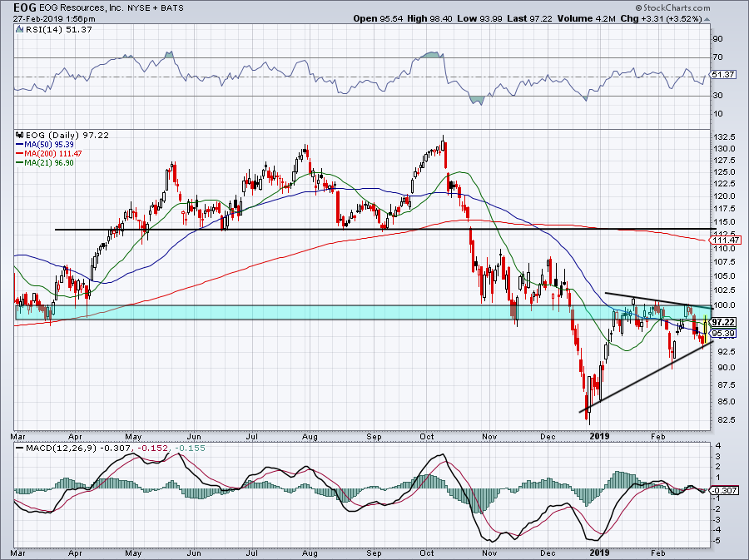Open the ©StockCharts.com attribution link
Image resolution: width=749 pixels, height=560 pixels.
[672, 8]
